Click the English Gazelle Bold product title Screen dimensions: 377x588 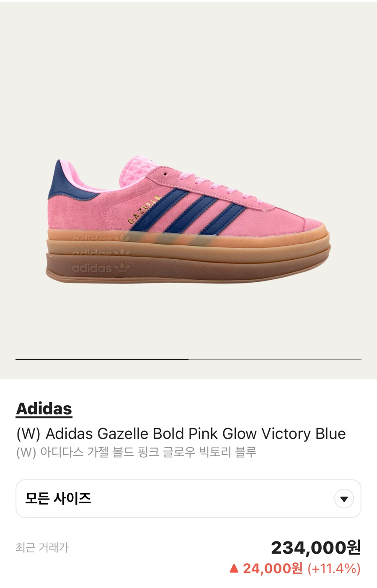coord(181,433)
